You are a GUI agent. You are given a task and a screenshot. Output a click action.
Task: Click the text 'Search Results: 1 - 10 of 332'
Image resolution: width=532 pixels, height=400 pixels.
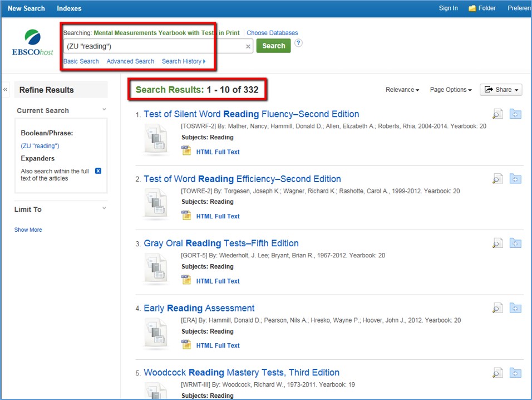pyautogui.click(x=197, y=90)
